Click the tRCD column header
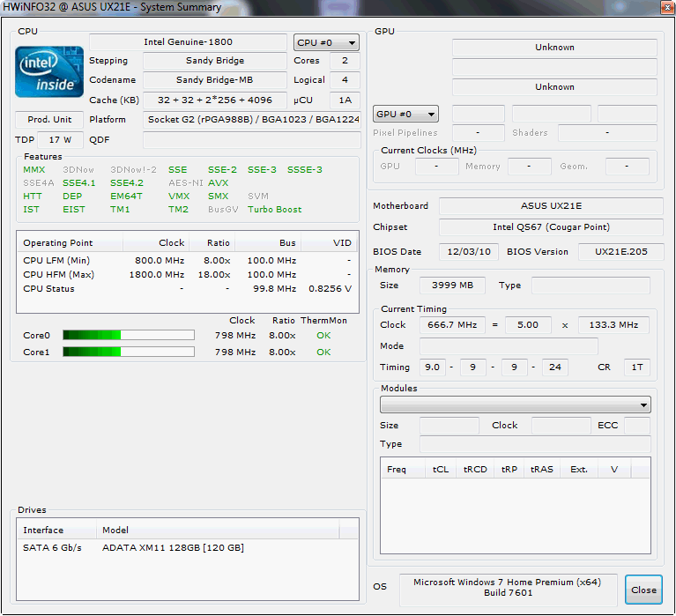676x616 pixels. point(475,469)
